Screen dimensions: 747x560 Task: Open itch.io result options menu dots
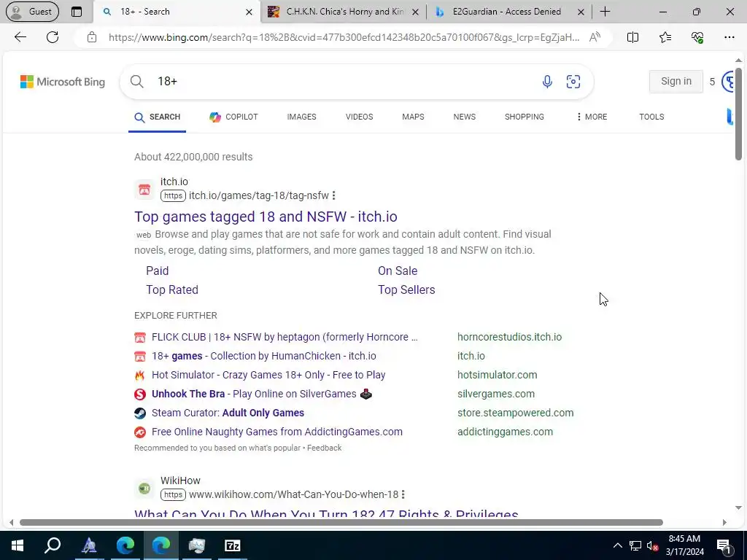[x=333, y=195]
